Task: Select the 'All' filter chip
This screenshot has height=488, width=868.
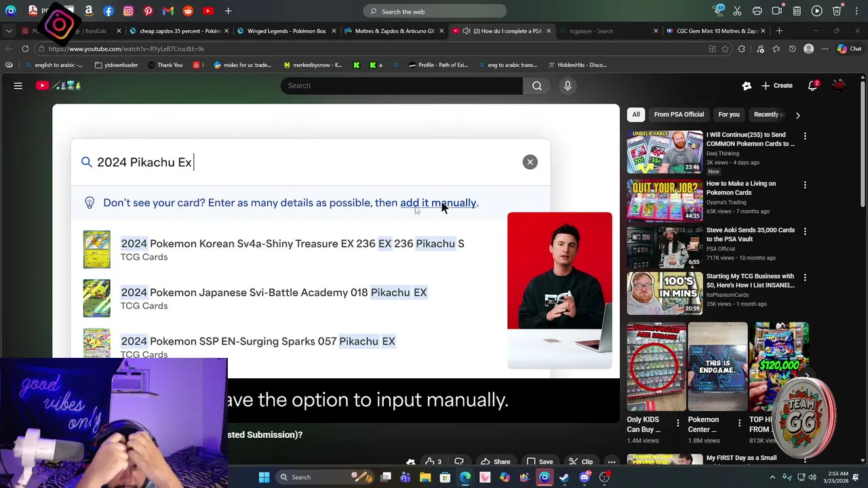Action: pos(636,115)
